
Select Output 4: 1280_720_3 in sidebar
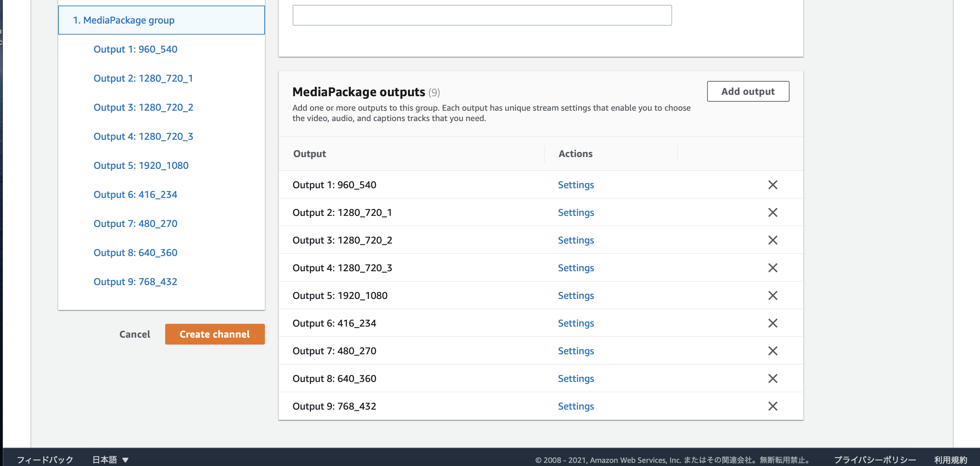pos(143,136)
